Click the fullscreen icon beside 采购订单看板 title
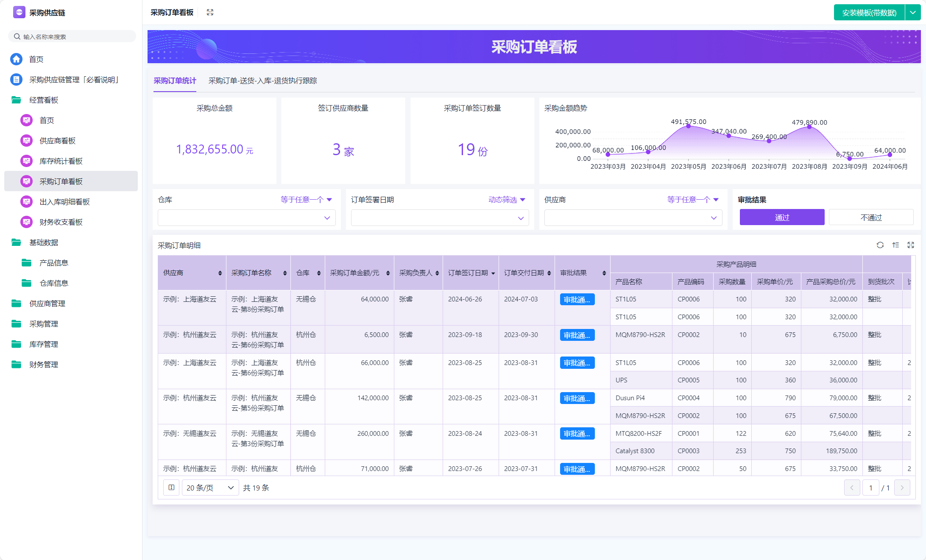Screen dimensions: 926x560 tap(210, 12)
